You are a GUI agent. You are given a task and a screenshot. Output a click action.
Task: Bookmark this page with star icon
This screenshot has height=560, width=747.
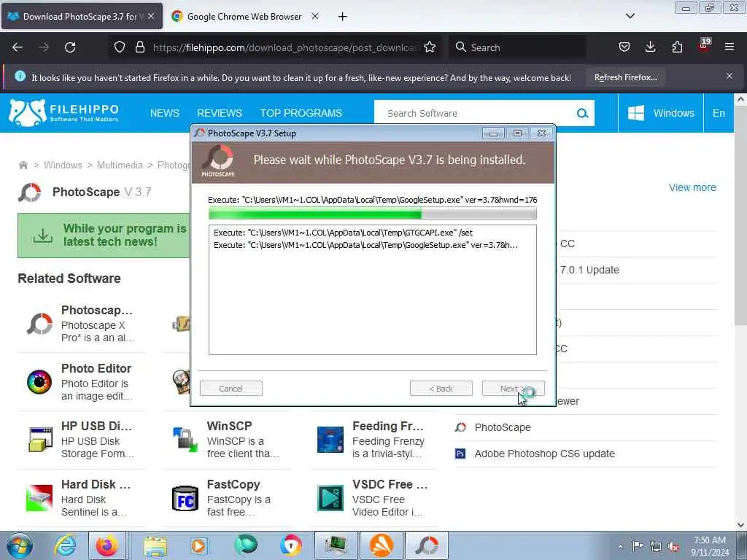[x=430, y=47]
